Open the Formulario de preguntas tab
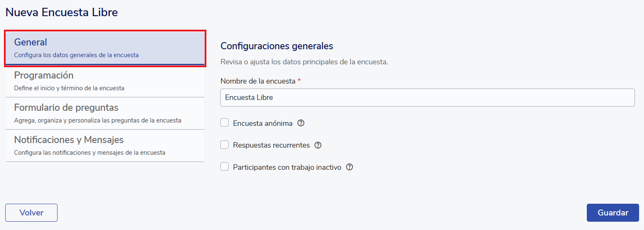The image size is (644, 230). pos(105,113)
